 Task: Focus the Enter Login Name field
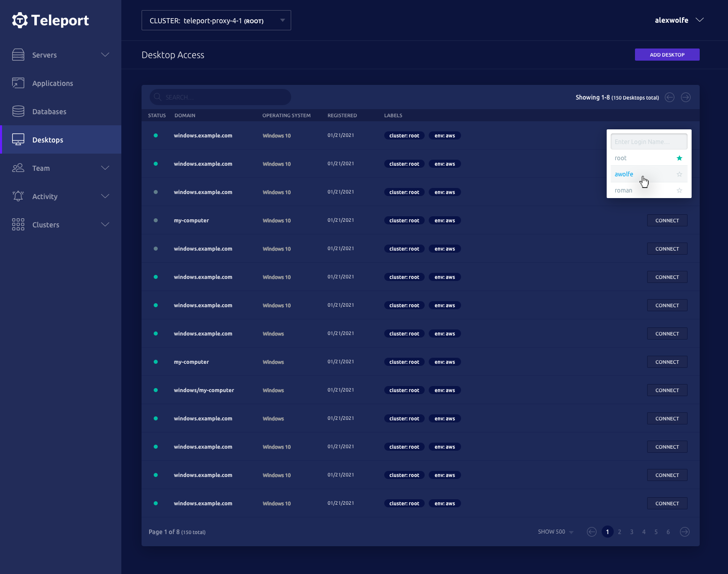click(x=649, y=142)
